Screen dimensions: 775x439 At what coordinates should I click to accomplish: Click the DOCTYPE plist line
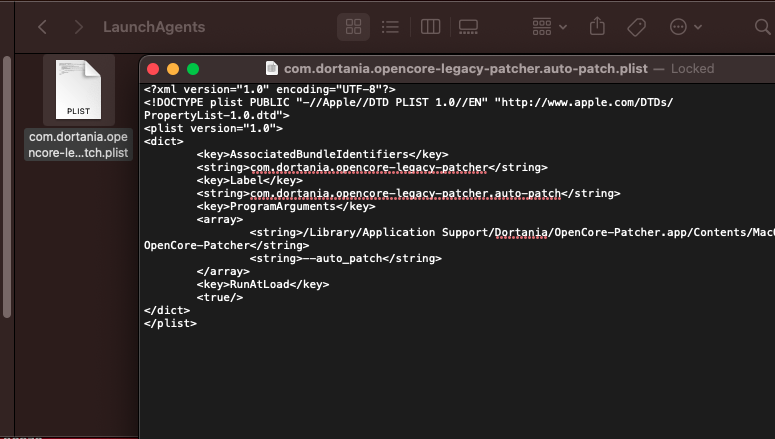pos(408,102)
